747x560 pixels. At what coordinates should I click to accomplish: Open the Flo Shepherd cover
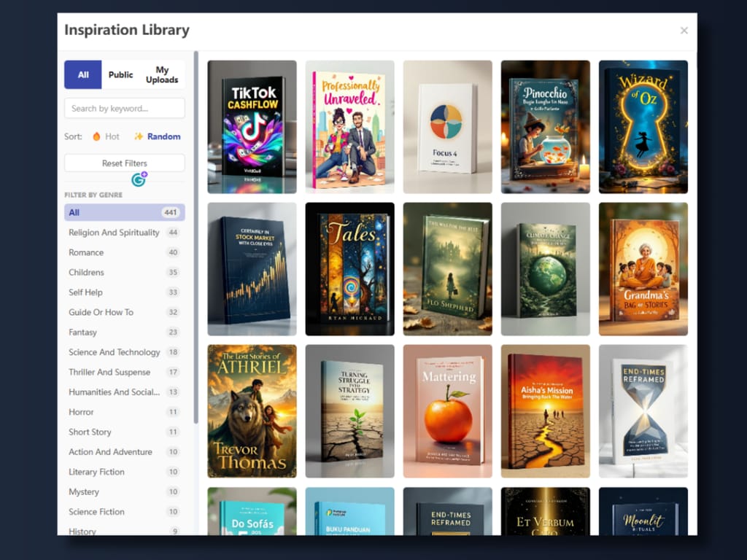tap(447, 269)
